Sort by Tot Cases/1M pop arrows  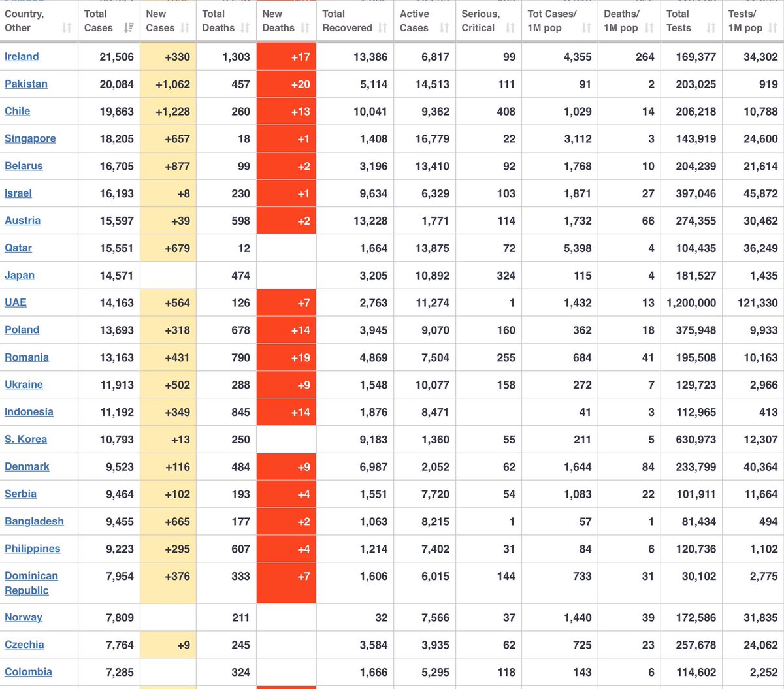[x=586, y=27]
